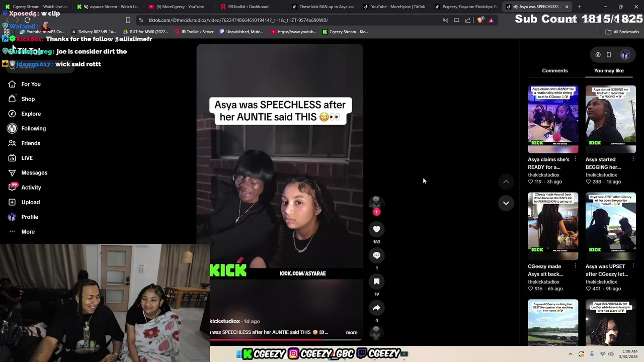Viewport: 644px width, 362px height.
Task: Switch to MoreCgeezy YouTube browser tab
Action: tap(180, 7)
